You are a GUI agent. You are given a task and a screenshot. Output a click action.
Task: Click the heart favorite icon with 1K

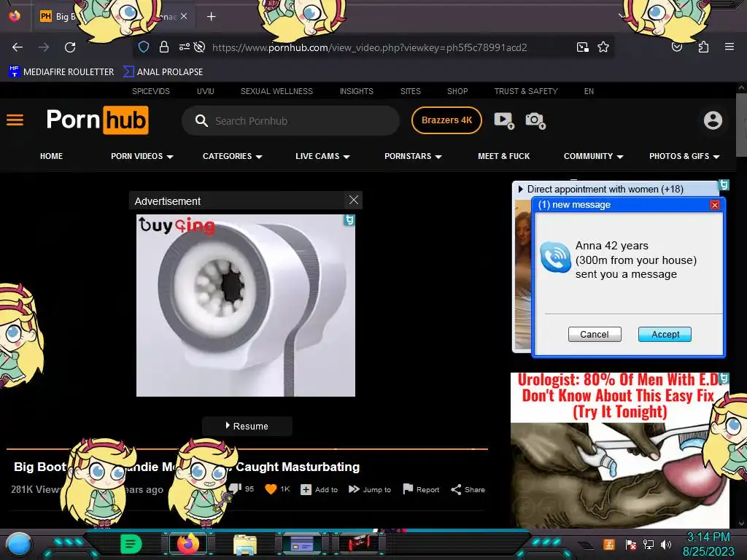click(271, 489)
